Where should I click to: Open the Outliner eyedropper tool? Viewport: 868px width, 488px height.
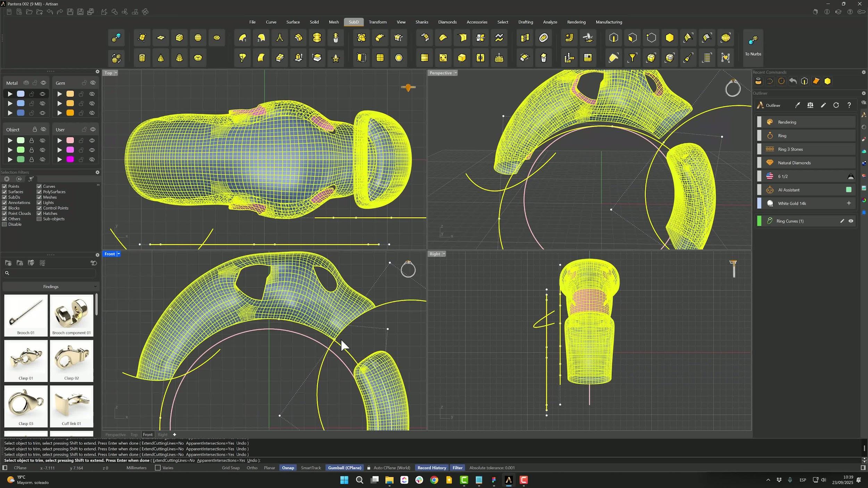[798, 105]
